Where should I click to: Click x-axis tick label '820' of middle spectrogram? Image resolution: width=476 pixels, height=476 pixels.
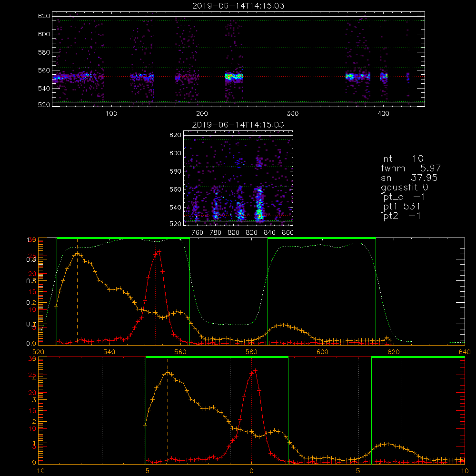(x=252, y=233)
